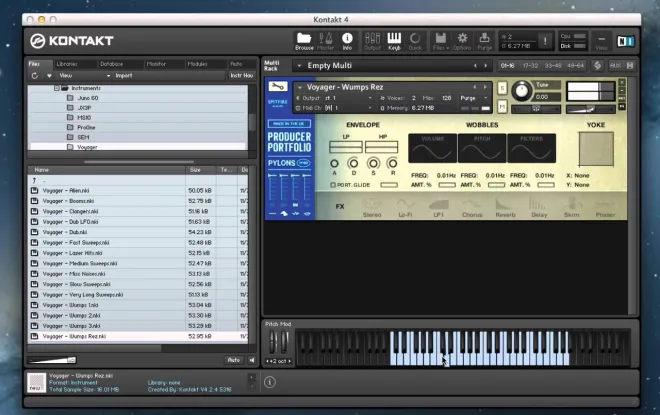The image size is (660, 415).
Task: Open the Options gear dialog
Action: [462, 41]
